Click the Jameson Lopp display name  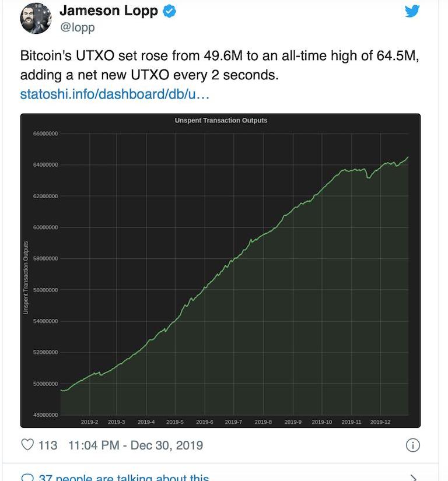(109, 10)
